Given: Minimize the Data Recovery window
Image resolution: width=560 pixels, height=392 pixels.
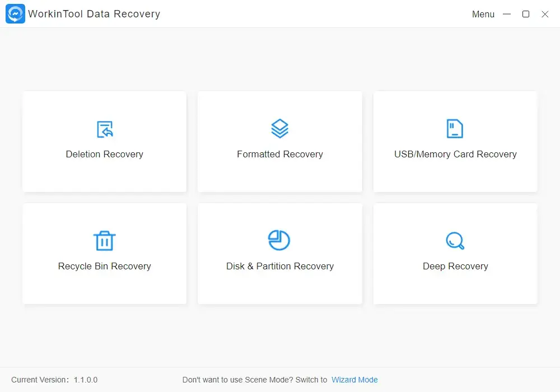Looking at the screenshot, I should pos(507,14).
